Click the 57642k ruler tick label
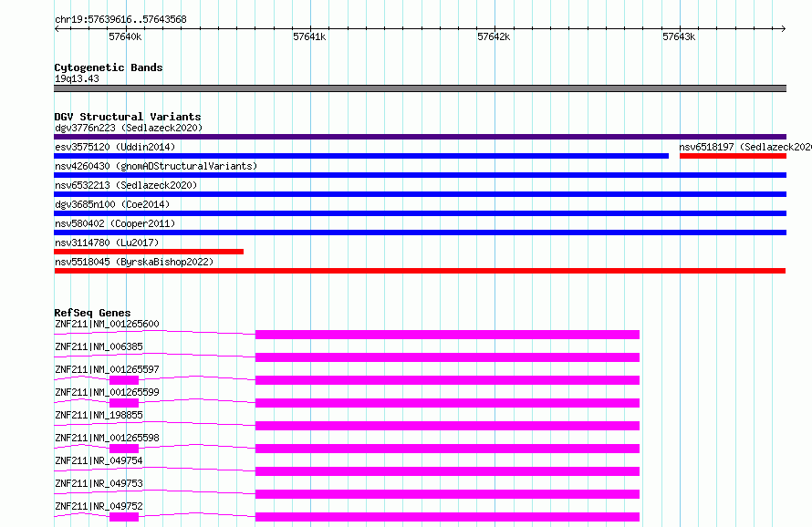812x527 pixels. (494, 36)
